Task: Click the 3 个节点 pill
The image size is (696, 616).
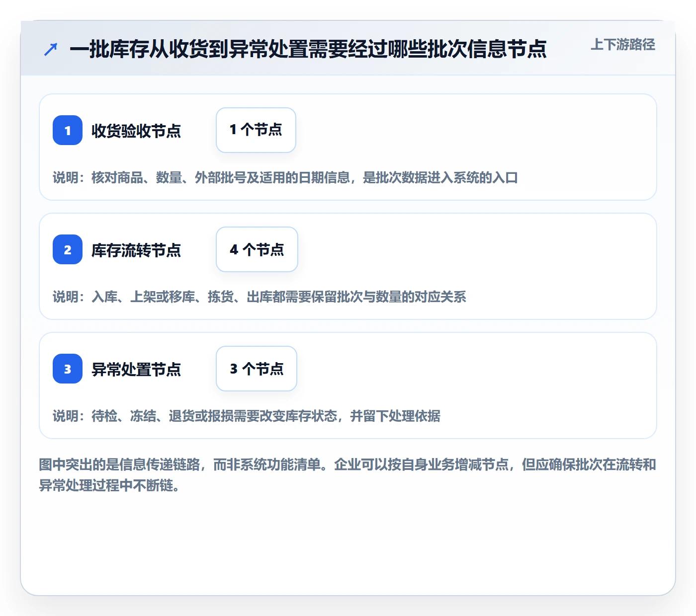Action: click(257, 369)
